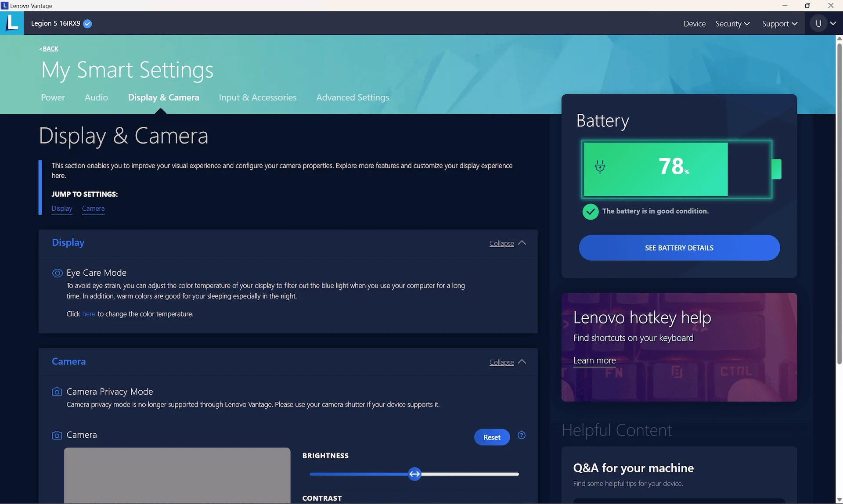Switch to the Audio tab
The height and width of the screenshot is (504, 843).
pyautogui.click(x=96, y=97)
